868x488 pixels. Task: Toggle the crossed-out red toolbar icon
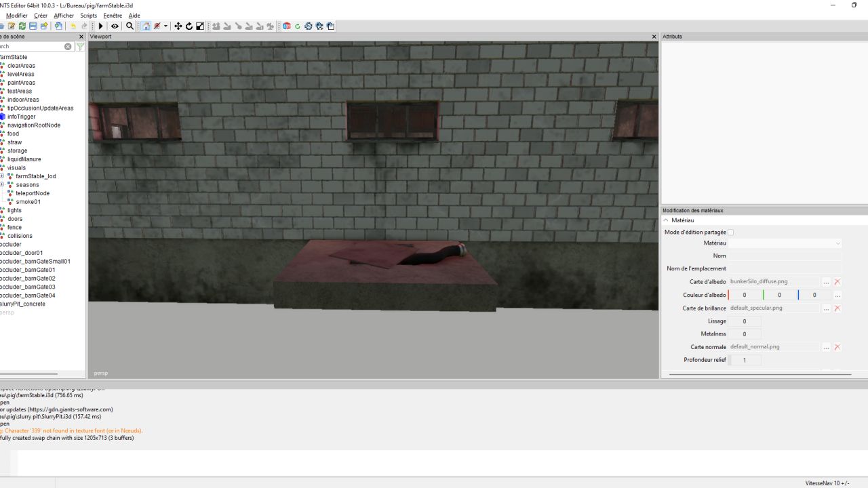157,26
